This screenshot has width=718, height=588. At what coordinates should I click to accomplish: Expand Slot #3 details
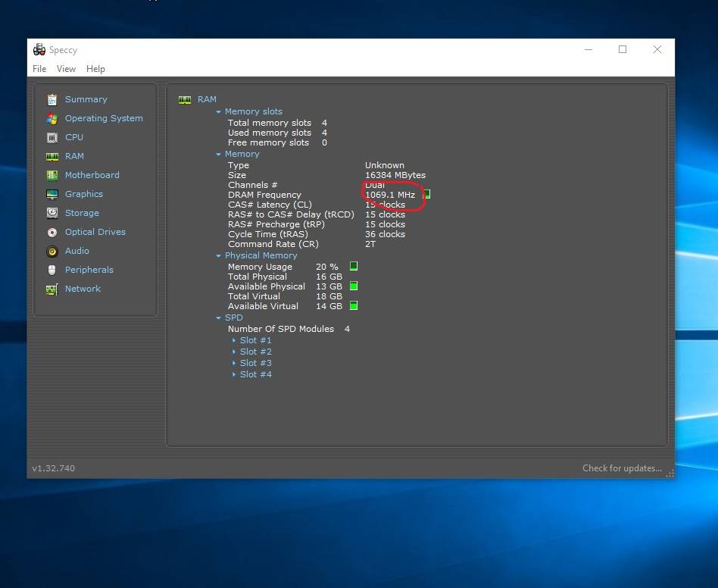click(234, 363)
